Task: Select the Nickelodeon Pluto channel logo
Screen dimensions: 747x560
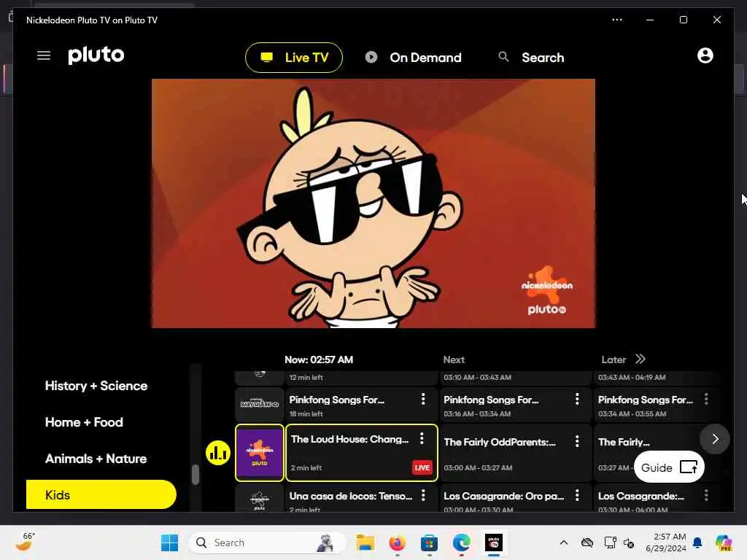Action: tap(260, 453)
